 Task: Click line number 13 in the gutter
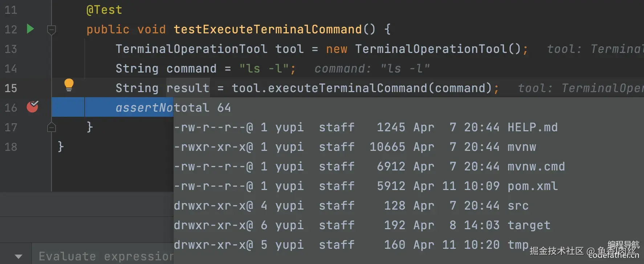coord(11,49)
